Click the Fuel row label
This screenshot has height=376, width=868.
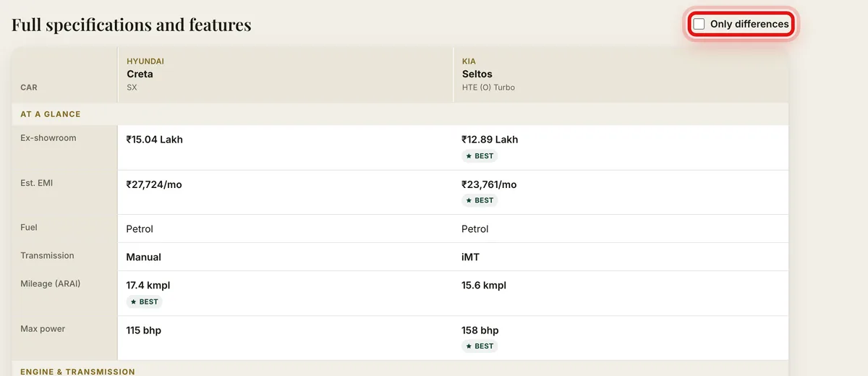29,227
